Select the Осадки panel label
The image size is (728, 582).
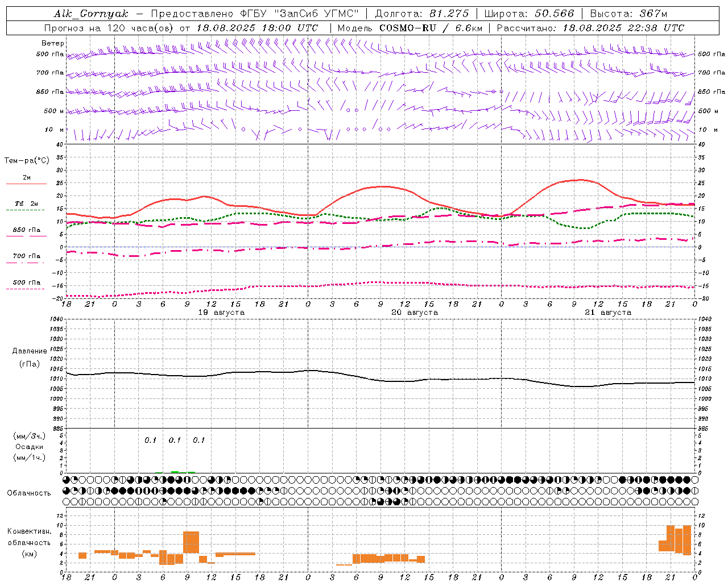coord(30,447)
